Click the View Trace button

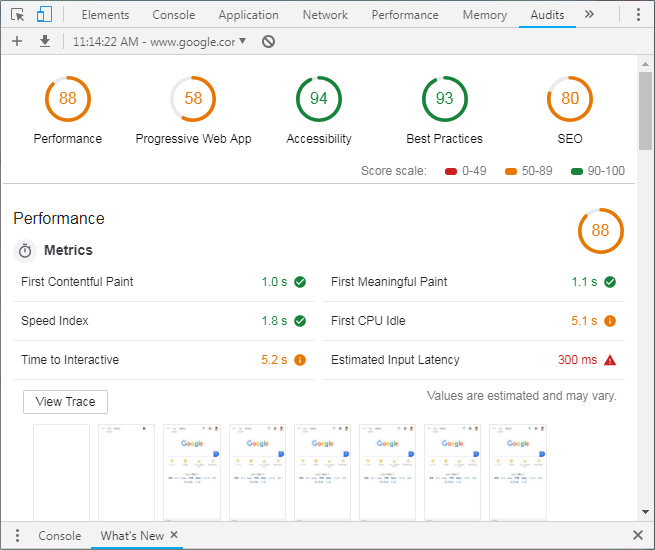point(65,402)
